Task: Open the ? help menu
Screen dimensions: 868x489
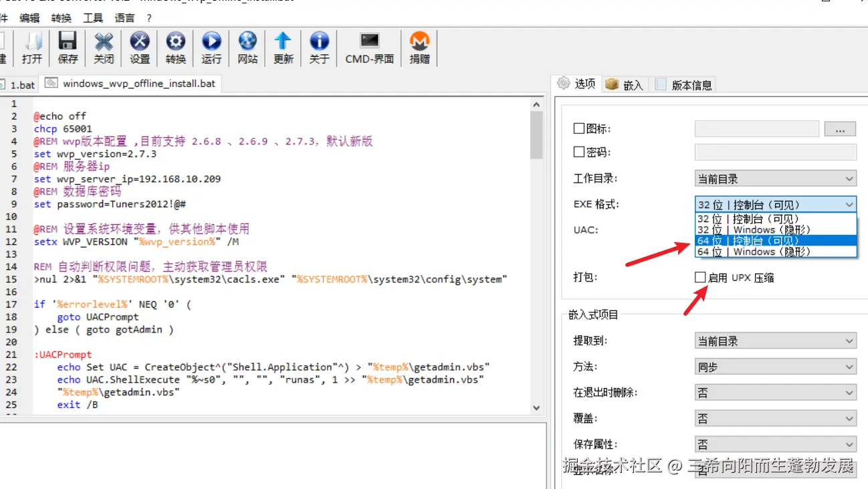Action: pos(149,18)
